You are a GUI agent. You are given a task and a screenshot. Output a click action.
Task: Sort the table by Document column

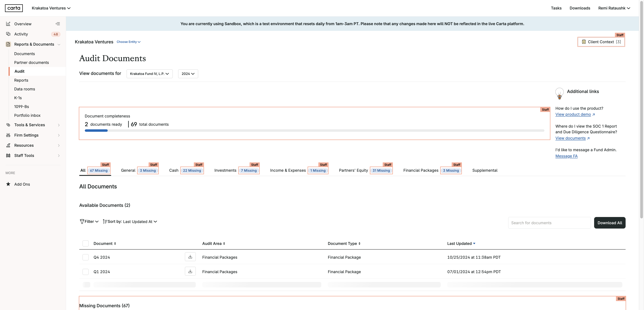pyautogui.click(x=105, y=243)
